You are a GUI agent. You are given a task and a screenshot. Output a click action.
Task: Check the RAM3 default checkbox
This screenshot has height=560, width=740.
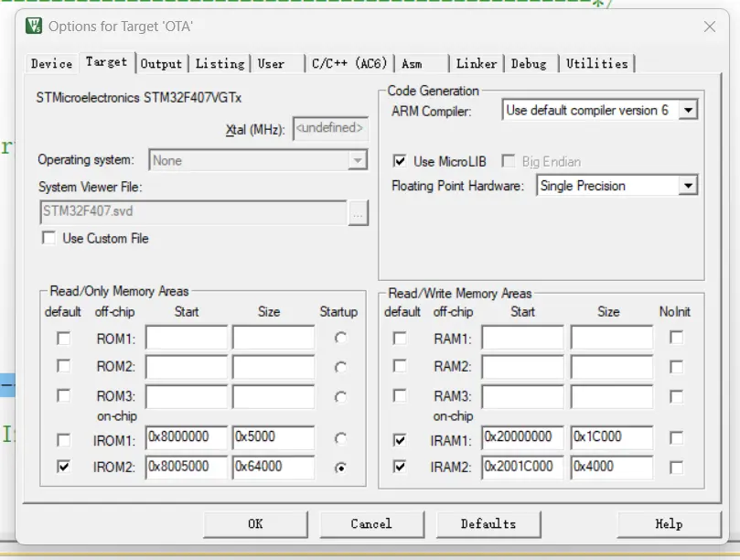click(x=400, y=395)
